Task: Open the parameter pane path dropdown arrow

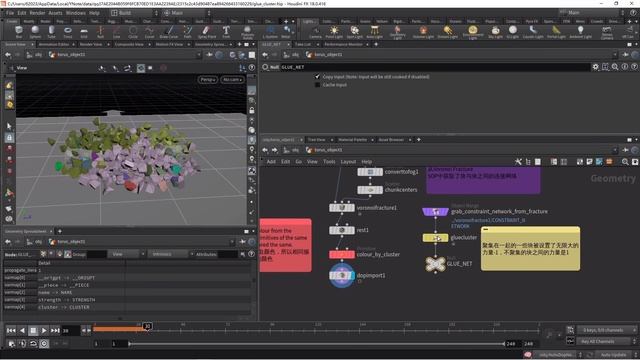Action: (x=615, y=54)
